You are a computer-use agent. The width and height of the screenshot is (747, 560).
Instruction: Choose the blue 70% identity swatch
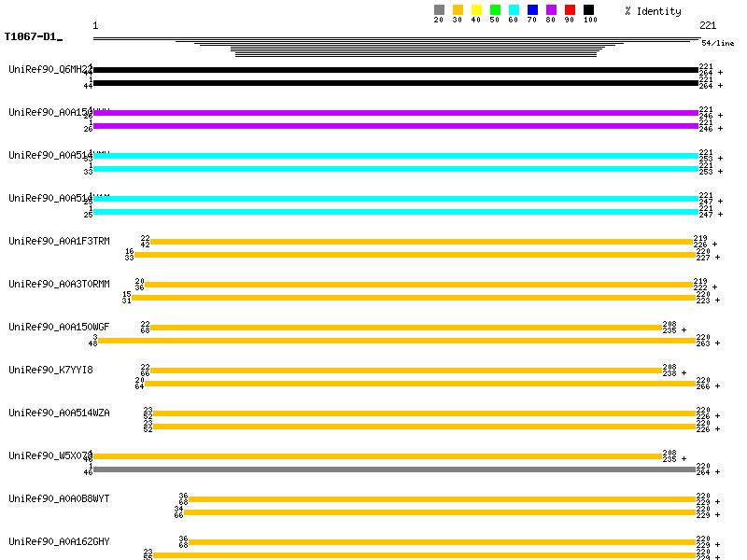532,10
